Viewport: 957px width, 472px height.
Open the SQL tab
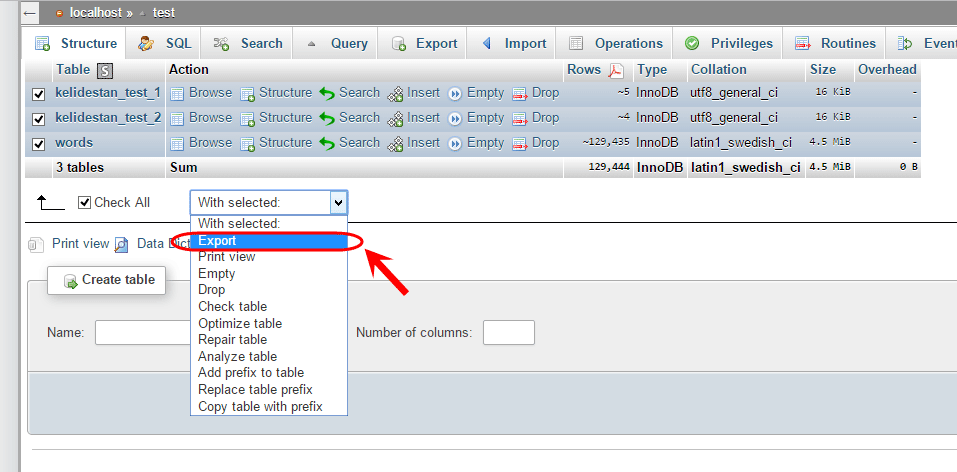point(164,43)
